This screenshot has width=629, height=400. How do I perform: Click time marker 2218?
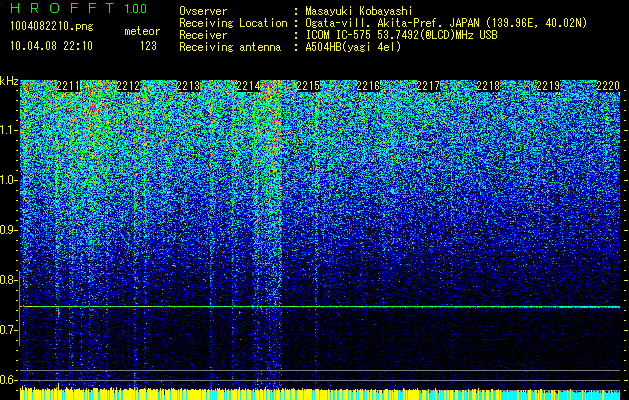[488, 86]
